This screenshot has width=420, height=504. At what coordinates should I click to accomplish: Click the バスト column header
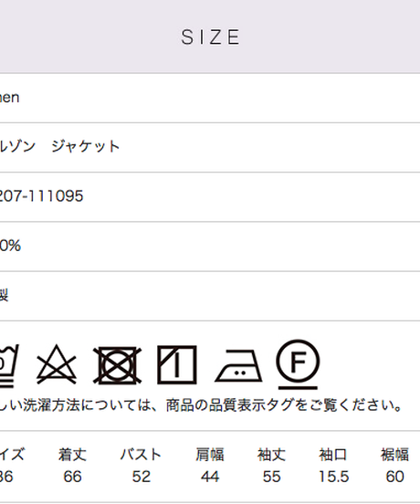click(141, 455)
